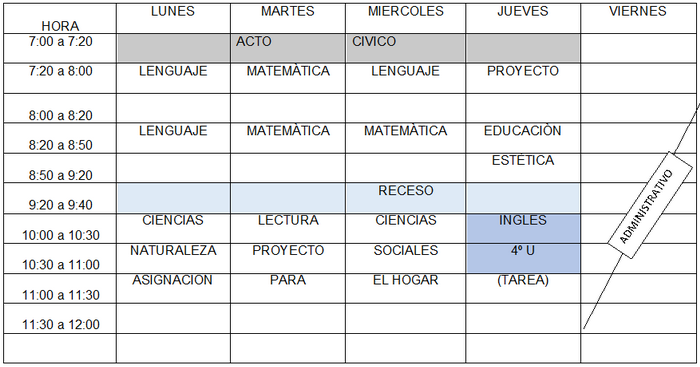The width and height of the screenshot is (700, 367).
Task: Click the 4º U cell
Action: (x=523, y=259)
